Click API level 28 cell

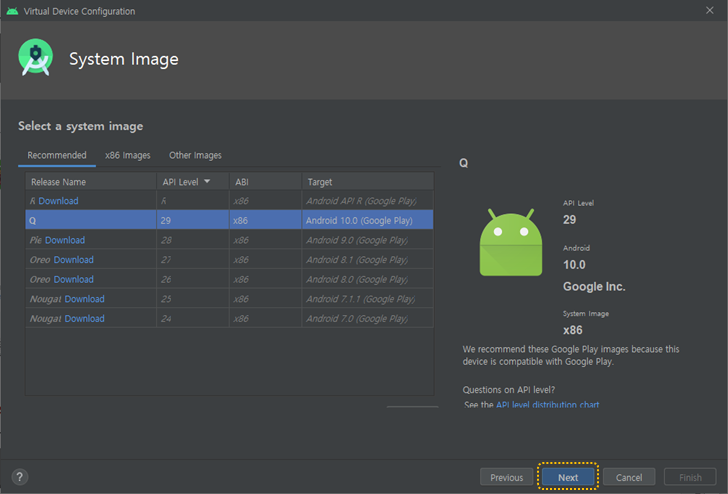[193, 240]
